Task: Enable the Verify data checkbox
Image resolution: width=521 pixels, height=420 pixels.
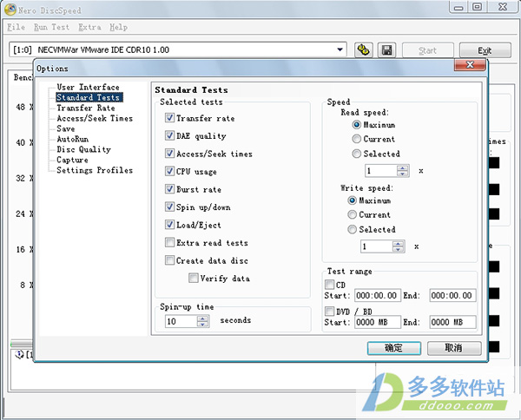Action: (x=194, y=278)
